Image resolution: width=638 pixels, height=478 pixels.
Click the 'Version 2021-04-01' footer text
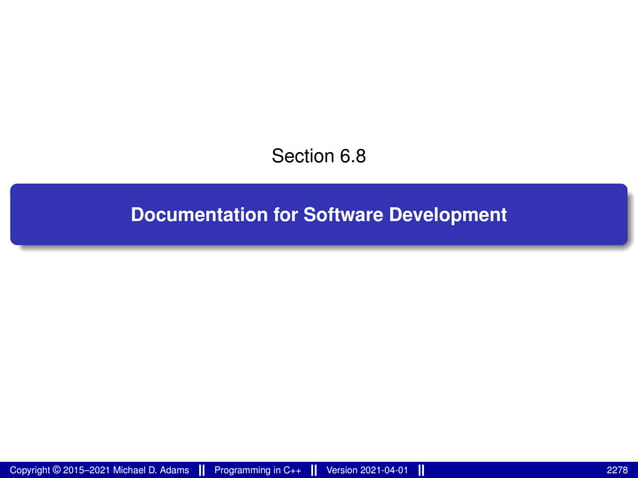[367, 470]
